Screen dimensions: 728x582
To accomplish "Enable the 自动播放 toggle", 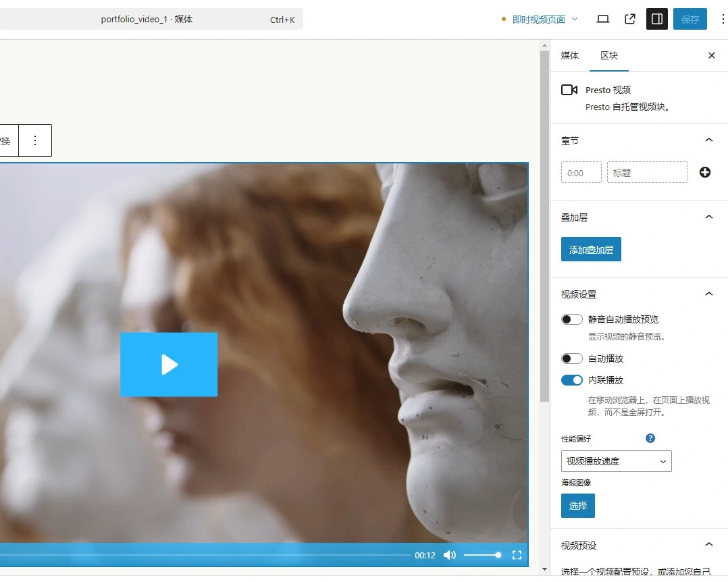I will tap(571, 358).
